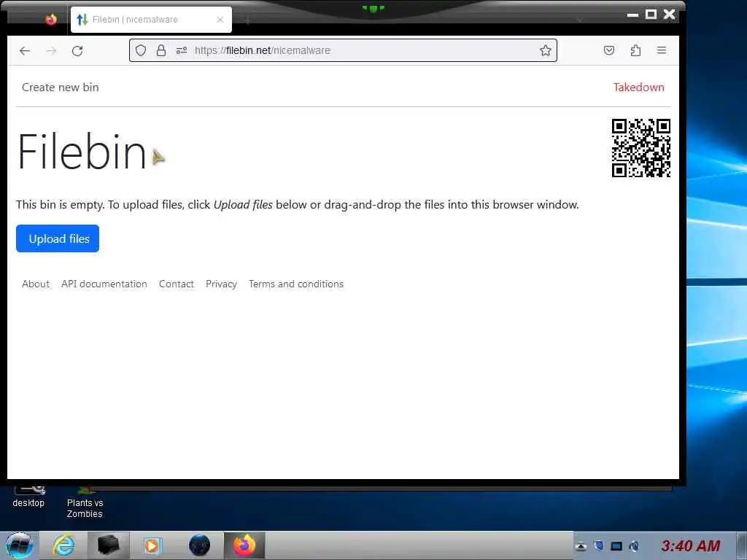Open the media player taskbar icon
This screenshot has width=747, height=560.
click(152, 545)
